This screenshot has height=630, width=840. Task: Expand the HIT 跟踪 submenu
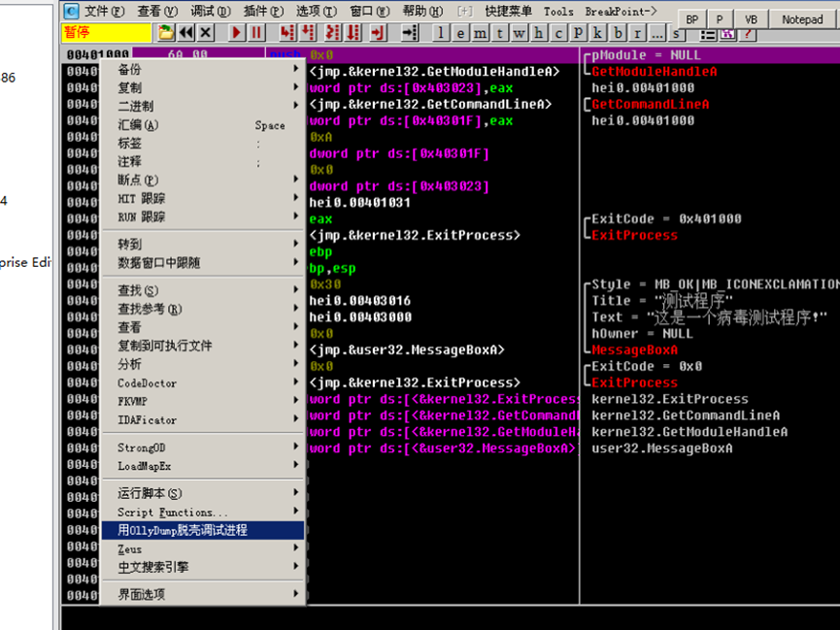pos(203,198)
